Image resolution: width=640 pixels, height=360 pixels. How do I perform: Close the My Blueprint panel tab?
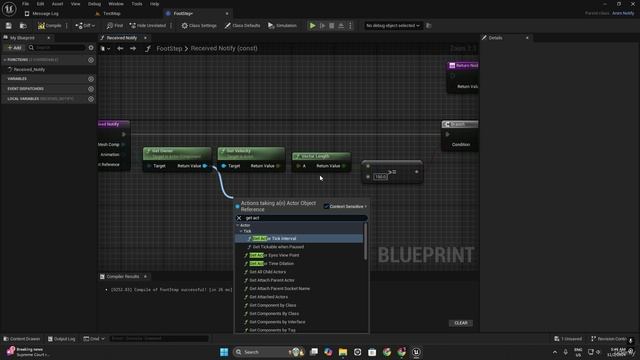(49, 38)
